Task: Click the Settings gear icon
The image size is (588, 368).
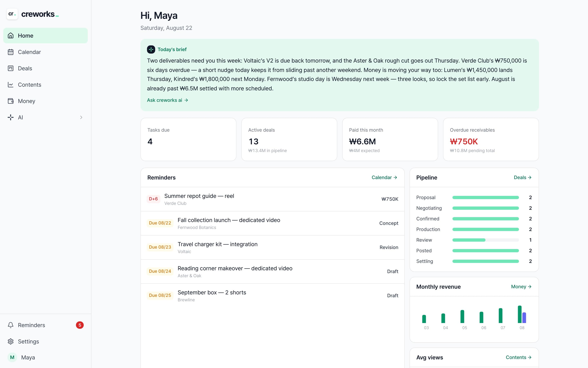Action: click(10, 341)
